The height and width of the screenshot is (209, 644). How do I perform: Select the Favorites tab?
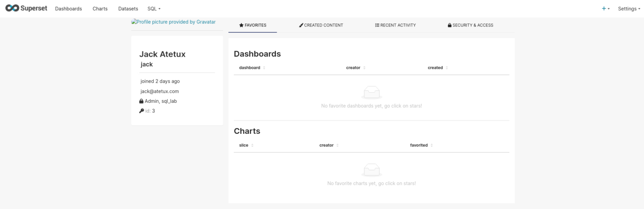[252, 25]
